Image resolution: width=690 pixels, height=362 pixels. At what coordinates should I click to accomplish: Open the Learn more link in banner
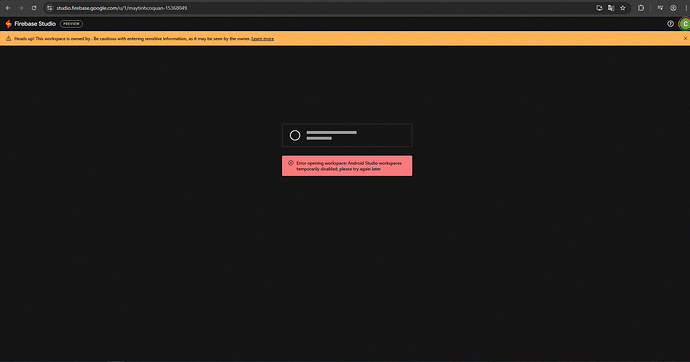pos(262,39)
